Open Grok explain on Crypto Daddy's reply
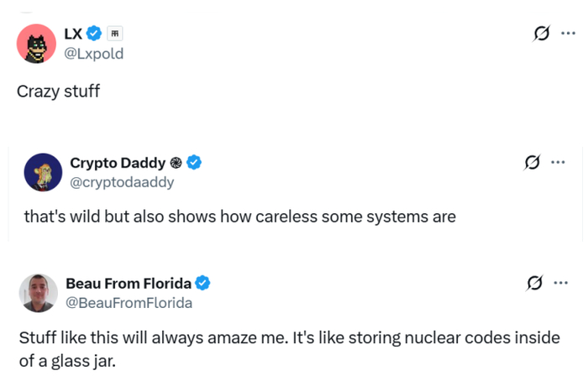This screenshot has width=588, height=381. [x=532, y=162]
